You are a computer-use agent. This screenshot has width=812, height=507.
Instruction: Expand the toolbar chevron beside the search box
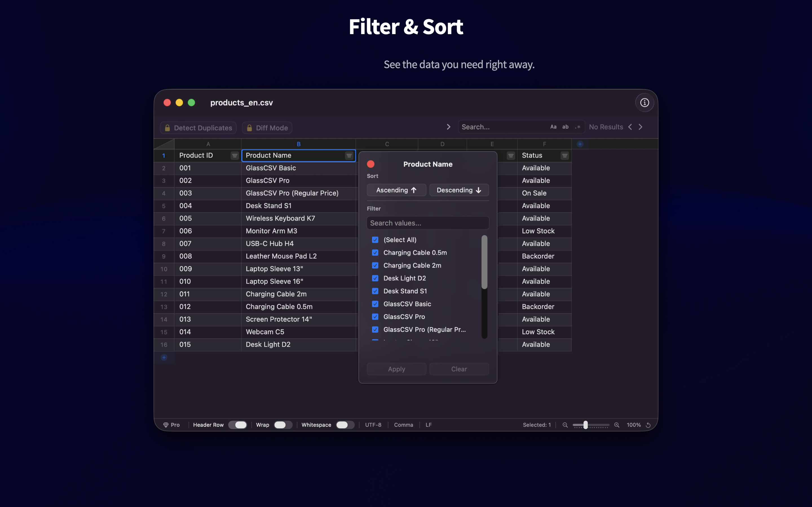[448, 127]
